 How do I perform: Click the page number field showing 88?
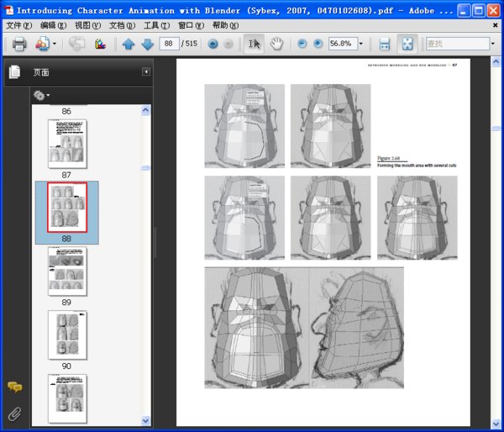click(169, 44)
